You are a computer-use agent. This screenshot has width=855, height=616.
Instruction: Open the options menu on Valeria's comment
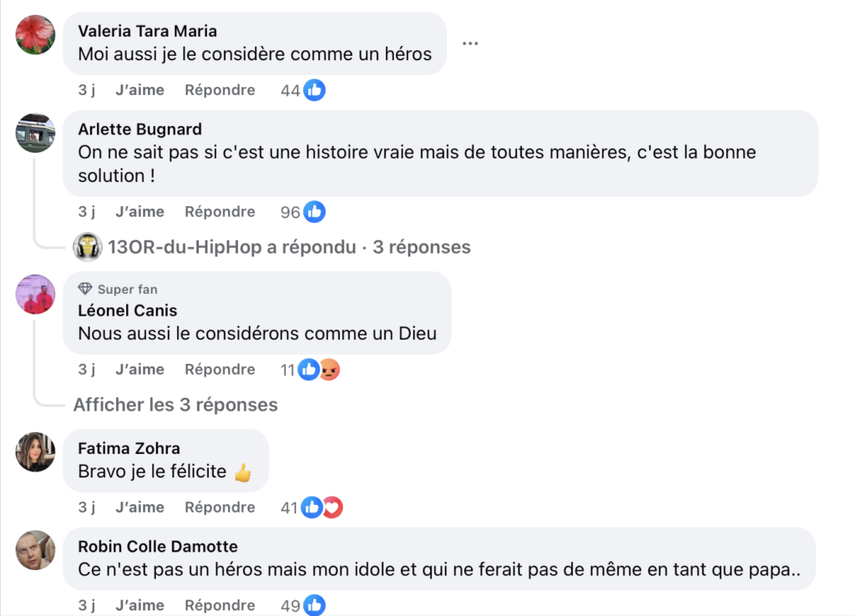[470, 43]
